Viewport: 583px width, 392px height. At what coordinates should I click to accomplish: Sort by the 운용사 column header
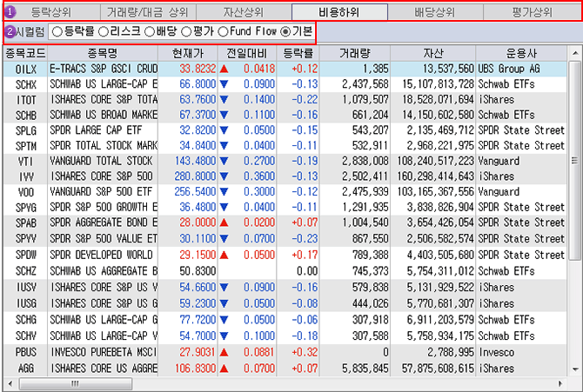(x=521, y=54)
